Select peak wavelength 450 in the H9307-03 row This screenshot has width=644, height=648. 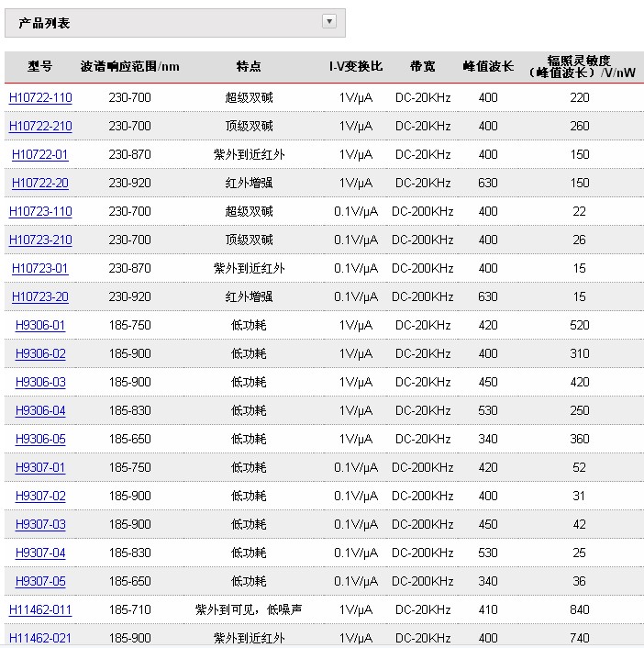coord(488,524)
